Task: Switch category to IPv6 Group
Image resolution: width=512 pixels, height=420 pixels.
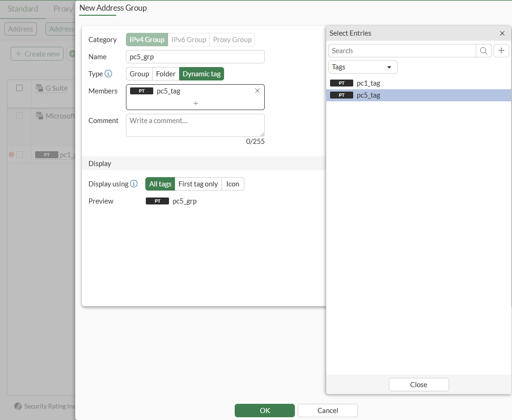Action: (188, 40)
